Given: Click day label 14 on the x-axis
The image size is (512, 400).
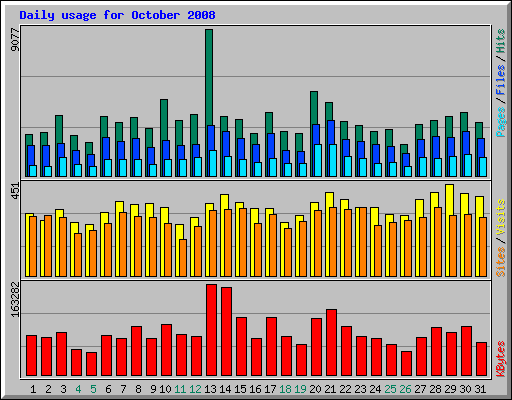Looking at the screenshot, I should [225, 389].
